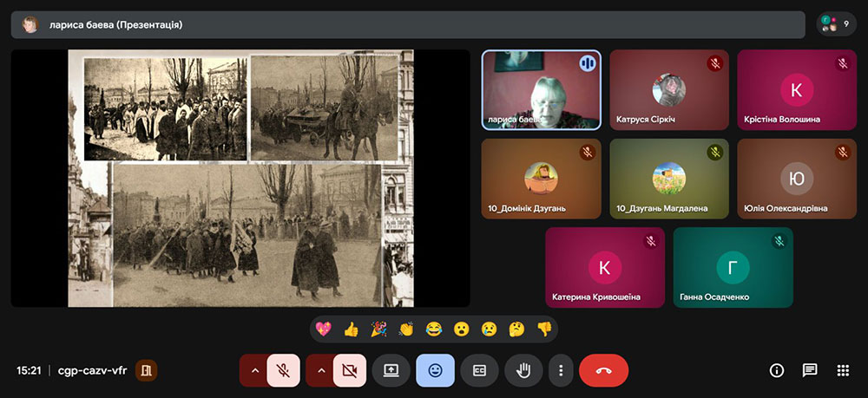
Task: Turn on closed captions
Action: tap(479, 370)
